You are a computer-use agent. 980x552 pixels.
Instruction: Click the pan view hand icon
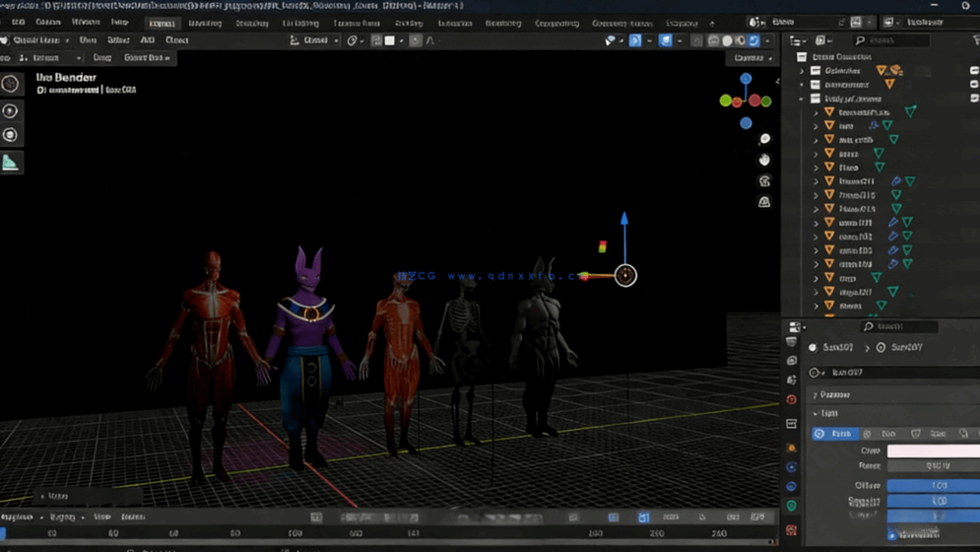click(x=764, y=161)
